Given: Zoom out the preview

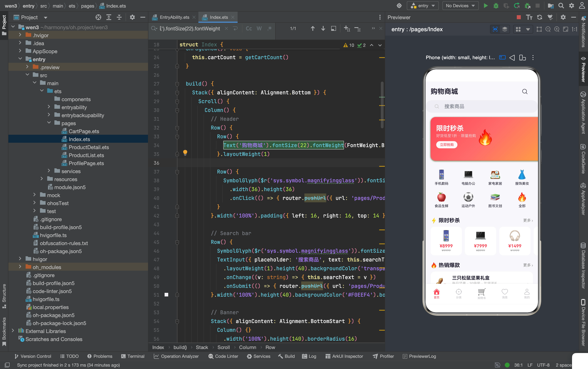Looking at the screenshot, I should point(548,29).
